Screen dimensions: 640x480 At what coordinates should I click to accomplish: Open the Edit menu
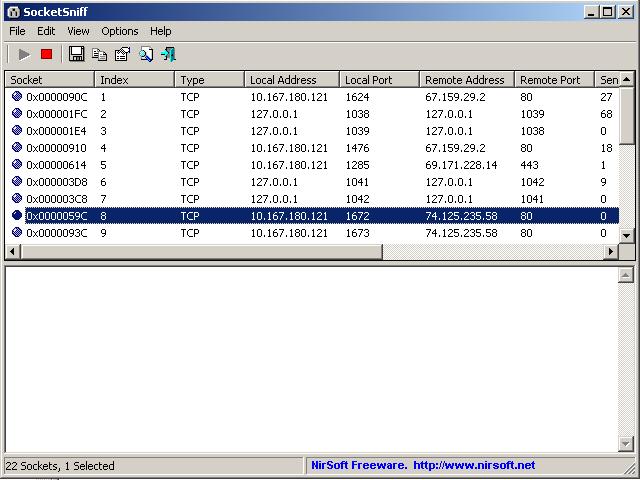tap(46, 31)
